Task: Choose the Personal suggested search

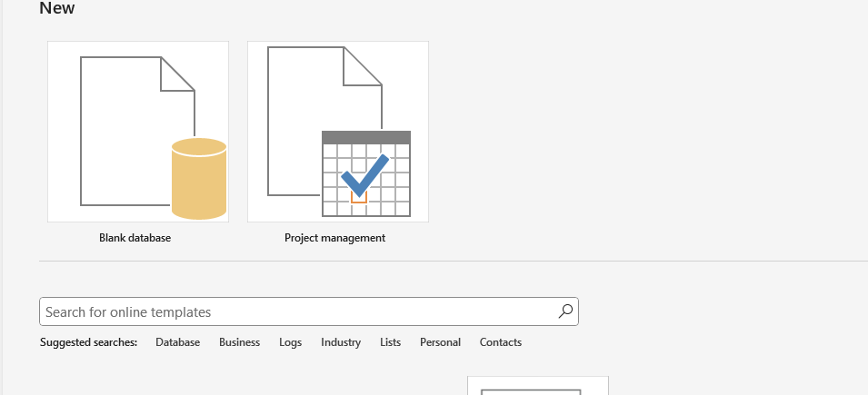Action: pyautogui.click(x=440, y=342)
